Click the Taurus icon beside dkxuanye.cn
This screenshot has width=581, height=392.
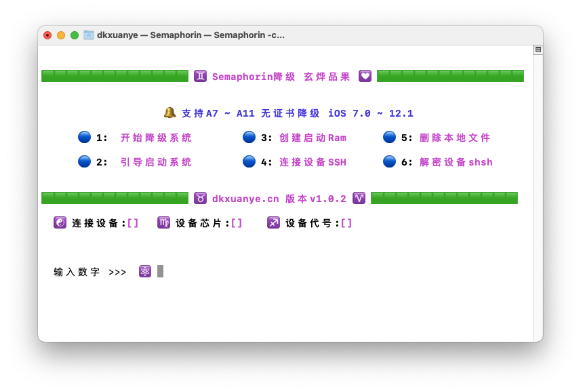click(200, 198)
